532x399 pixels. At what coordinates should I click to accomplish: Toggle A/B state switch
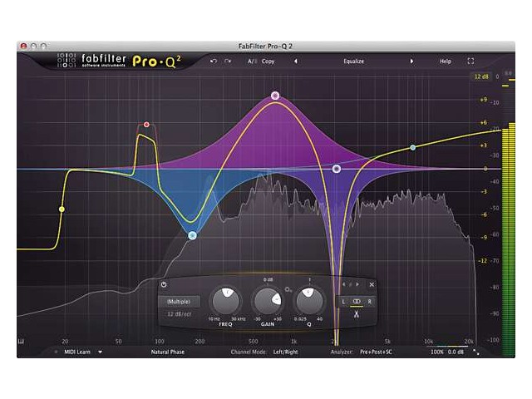click(x=251, y=62)
